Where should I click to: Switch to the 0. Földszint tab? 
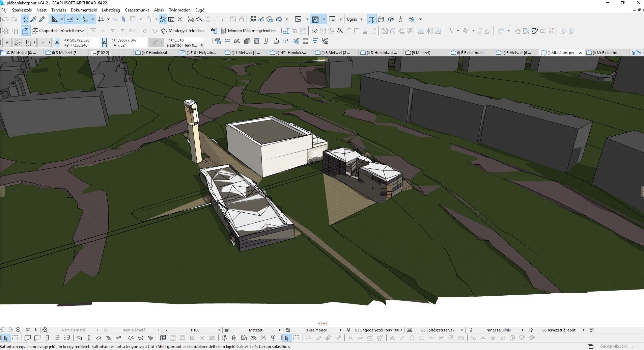pos(22,53)
